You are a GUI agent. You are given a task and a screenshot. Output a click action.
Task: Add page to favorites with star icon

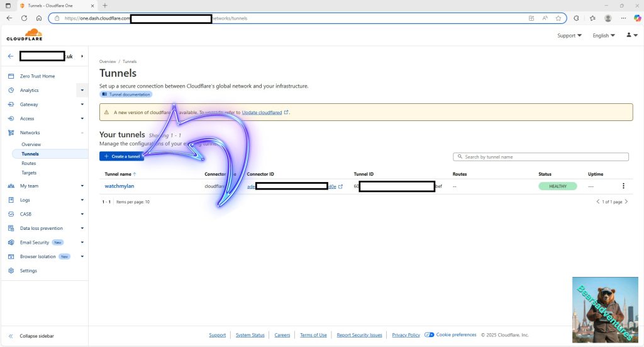[x=558, y=18]
